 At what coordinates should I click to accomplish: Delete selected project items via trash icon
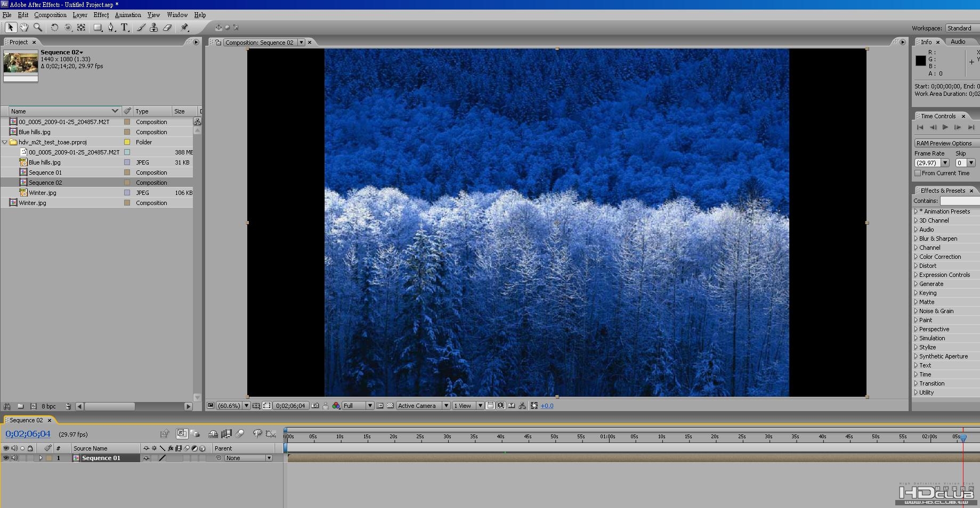(x=68, y=406)
